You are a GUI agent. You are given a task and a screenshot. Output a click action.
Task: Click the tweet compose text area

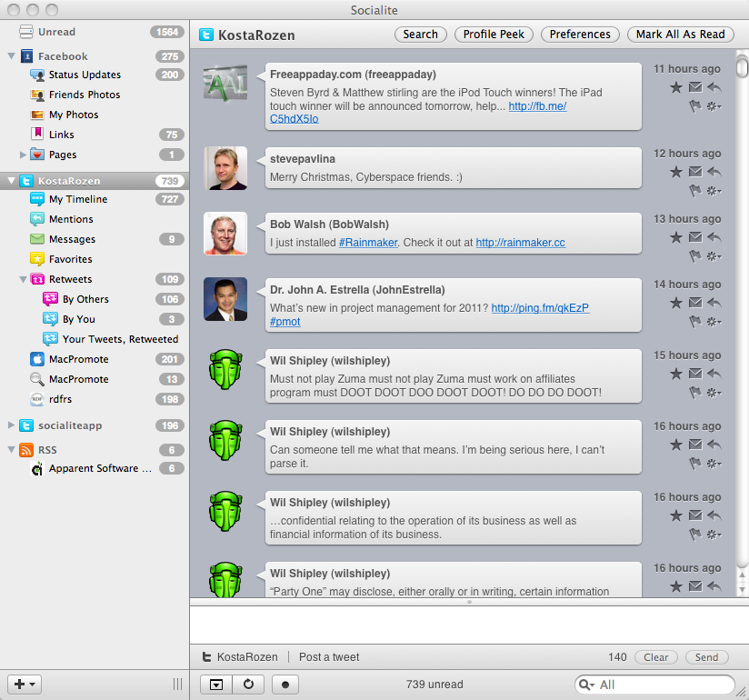pos(469,625)
